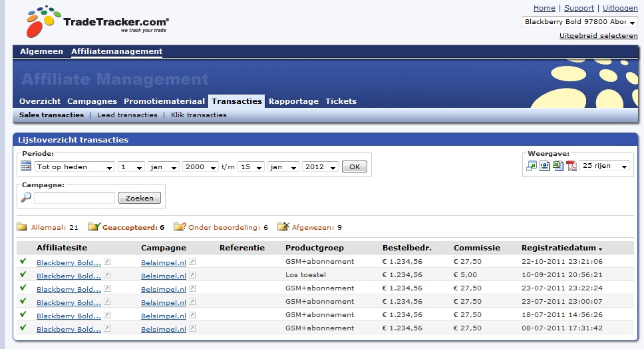The image size is (644, 349).
Task: Export the list as XML
Action: coord(545,166)
